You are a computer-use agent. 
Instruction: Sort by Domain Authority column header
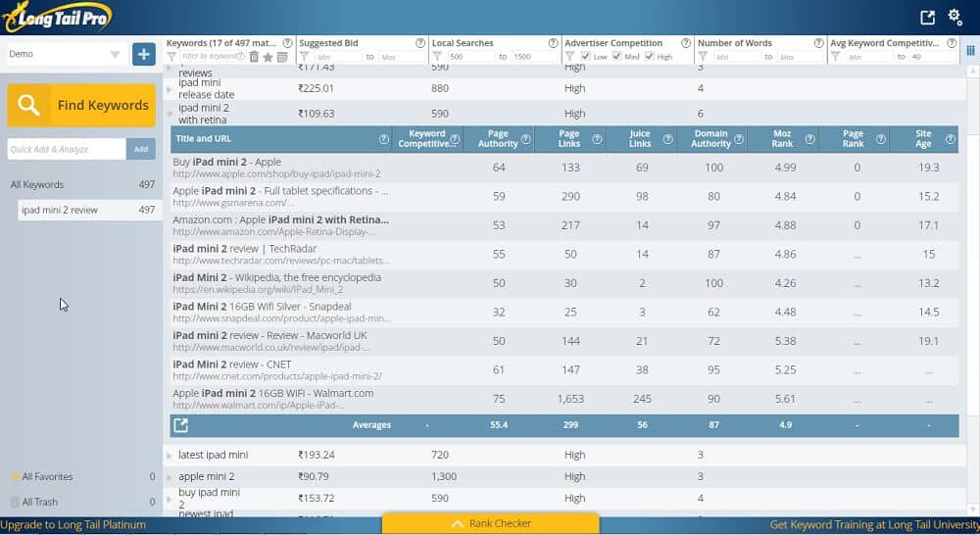click(710, 139)
